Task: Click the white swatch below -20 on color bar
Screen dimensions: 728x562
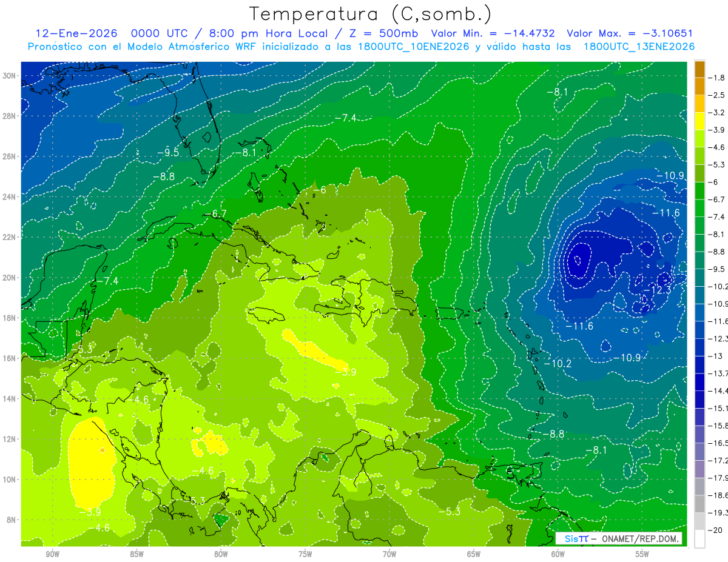Action: tap(699, 539)
